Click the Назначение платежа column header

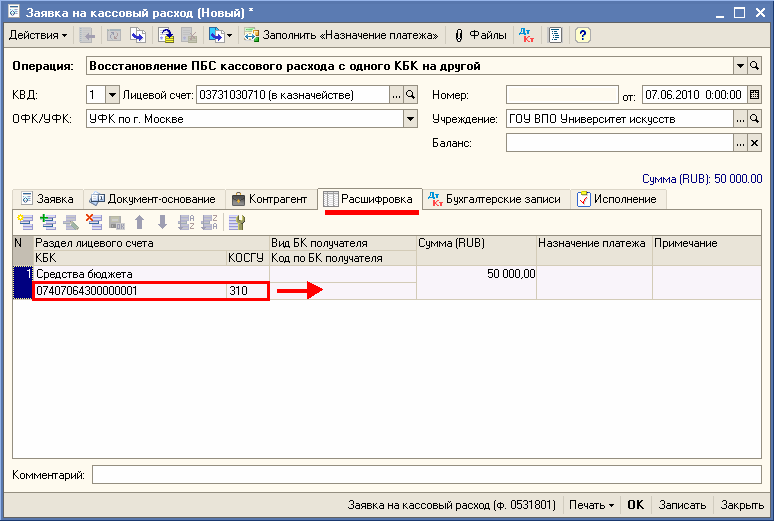(x=594, y=250)
